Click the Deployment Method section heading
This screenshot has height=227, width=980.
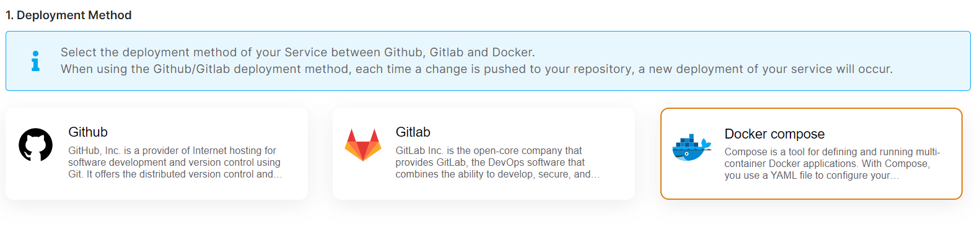click(69, 15)
